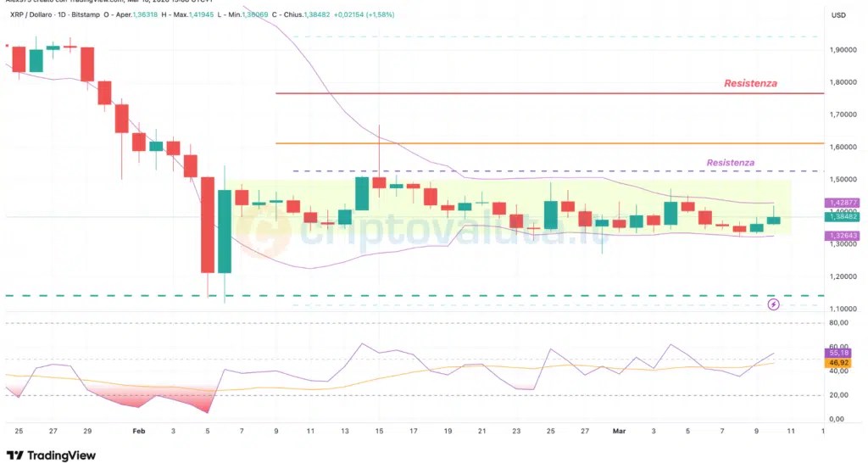Click the tall red candle on February 5

207,225
